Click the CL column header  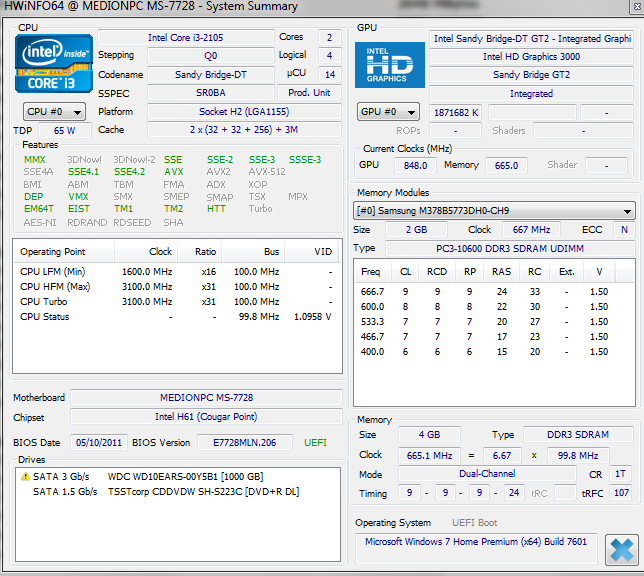click(x=405, y=272)
